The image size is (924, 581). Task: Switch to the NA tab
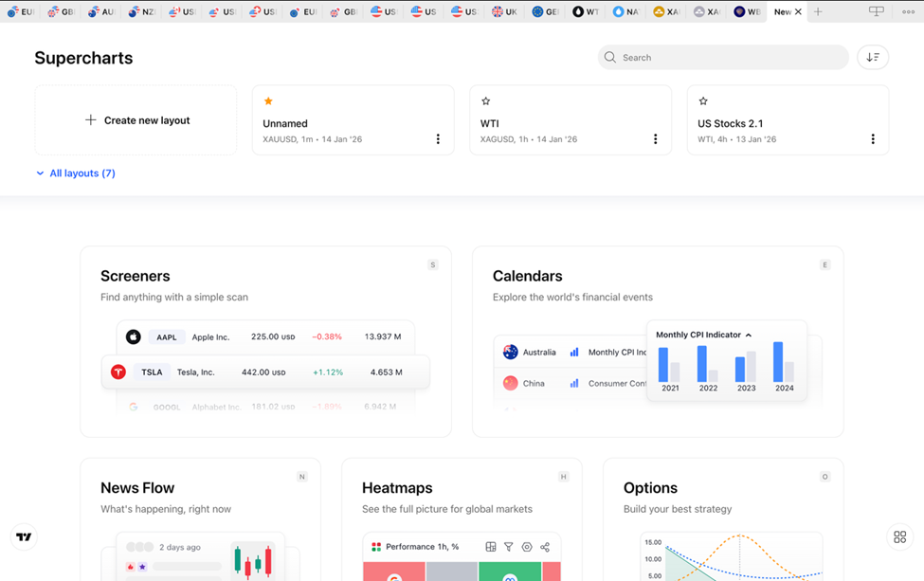coord(625,11)
